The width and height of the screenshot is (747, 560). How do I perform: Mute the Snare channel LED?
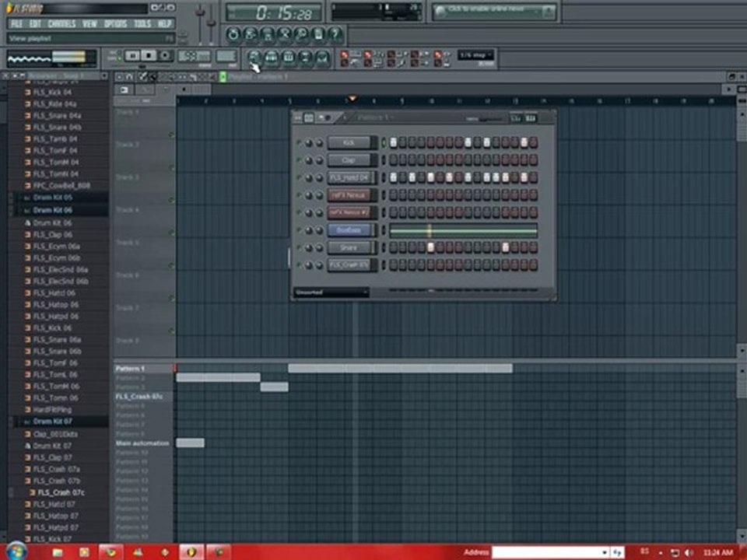coord(299,247)
